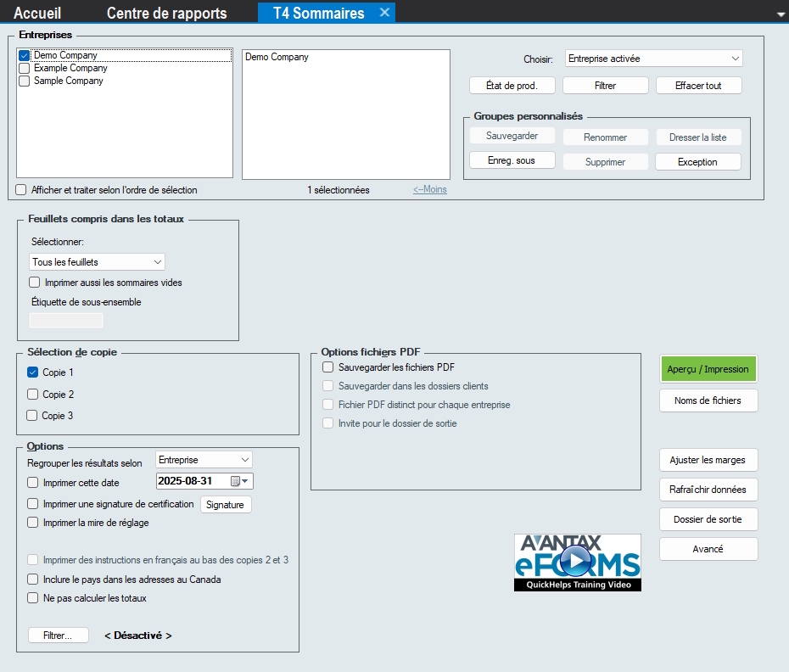Enable Copie 2 checkbox

(32, 395)
